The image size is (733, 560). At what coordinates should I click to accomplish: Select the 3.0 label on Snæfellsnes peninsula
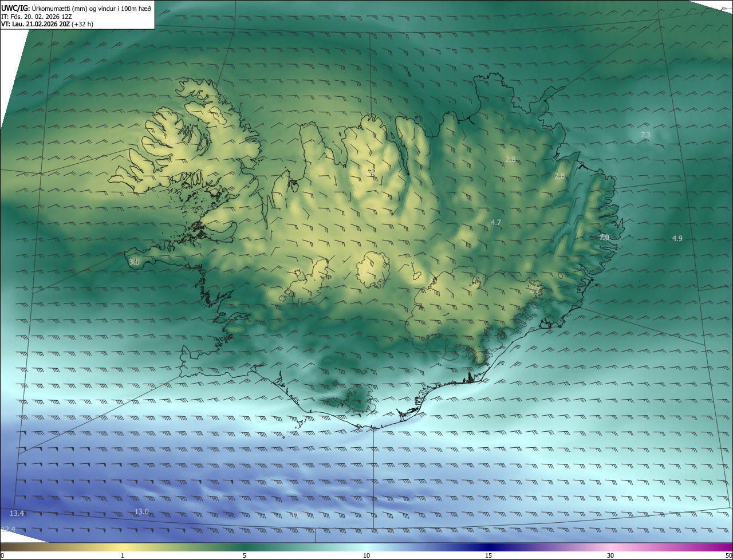coord(134,262)
